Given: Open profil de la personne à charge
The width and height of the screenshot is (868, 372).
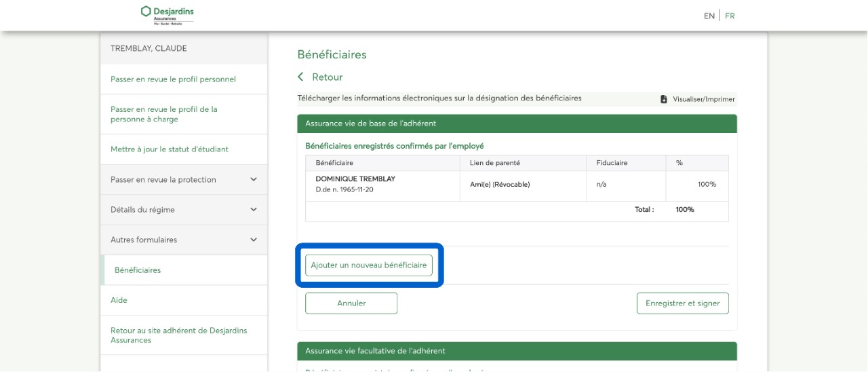Looking at the screenshot, I should 164,114.
